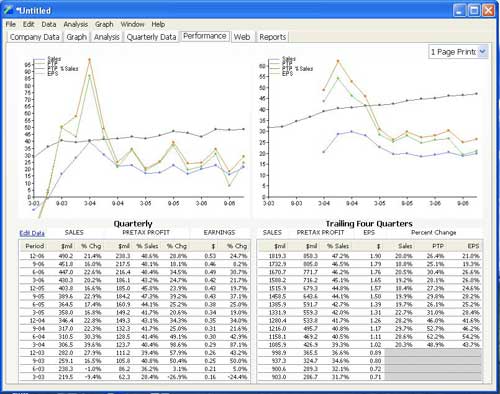Select the 3-03 period row
This screenshot has width=500, height=394.
pyautogui.click(x=135, y=377)
